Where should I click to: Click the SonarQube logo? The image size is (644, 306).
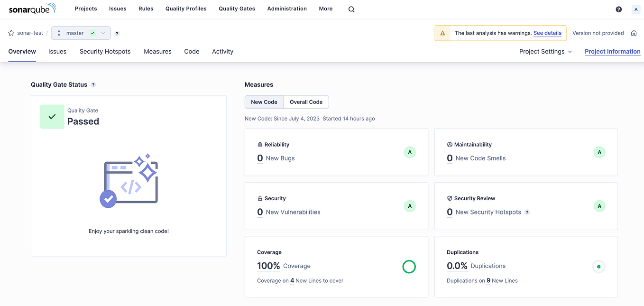[32, 8]
